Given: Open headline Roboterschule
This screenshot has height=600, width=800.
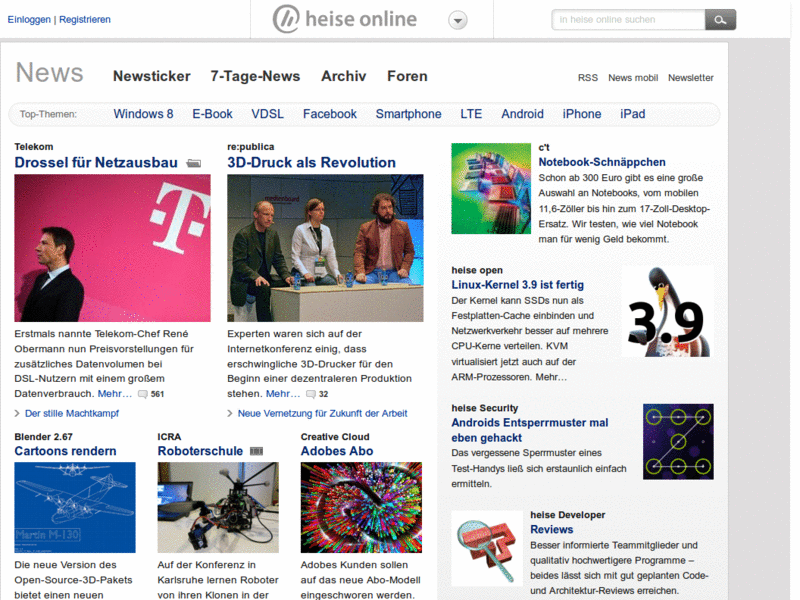Looking at the screenshot, I should [x=200, y=451].
